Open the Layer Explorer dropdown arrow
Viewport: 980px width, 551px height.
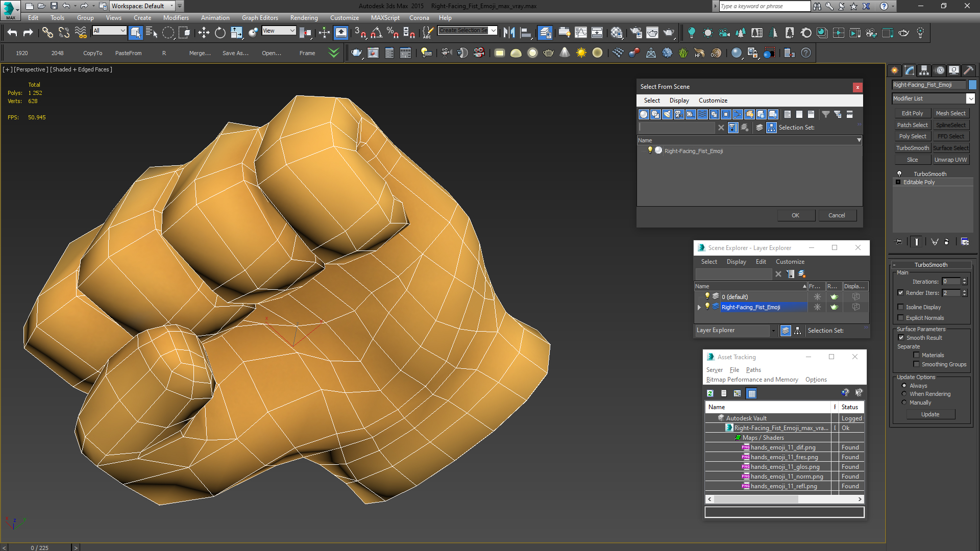773,331
